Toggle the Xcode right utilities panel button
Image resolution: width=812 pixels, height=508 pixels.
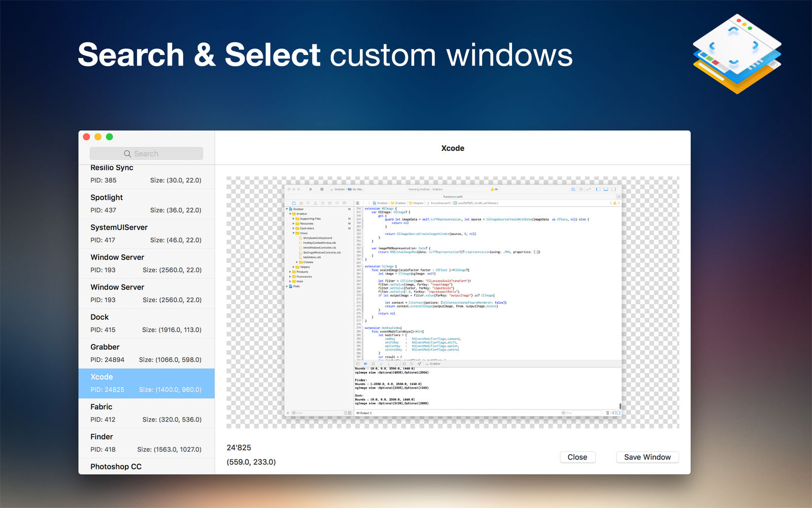pos(613,189)
